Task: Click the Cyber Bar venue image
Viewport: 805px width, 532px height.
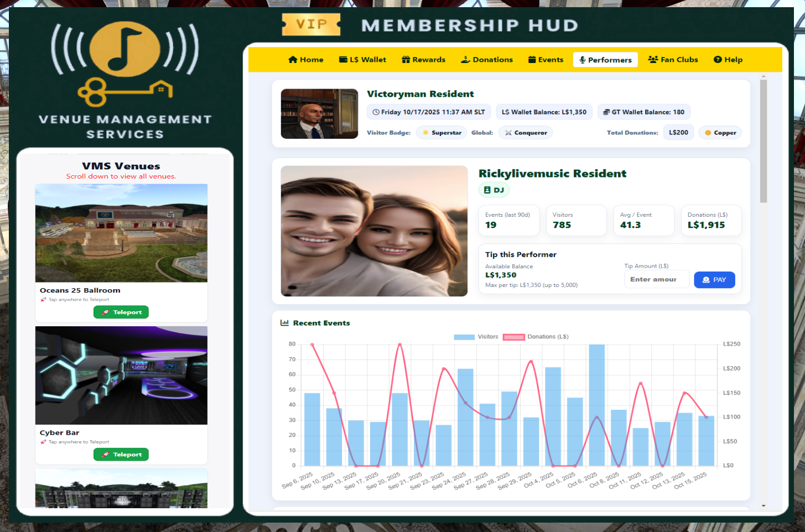Action: 121,375
